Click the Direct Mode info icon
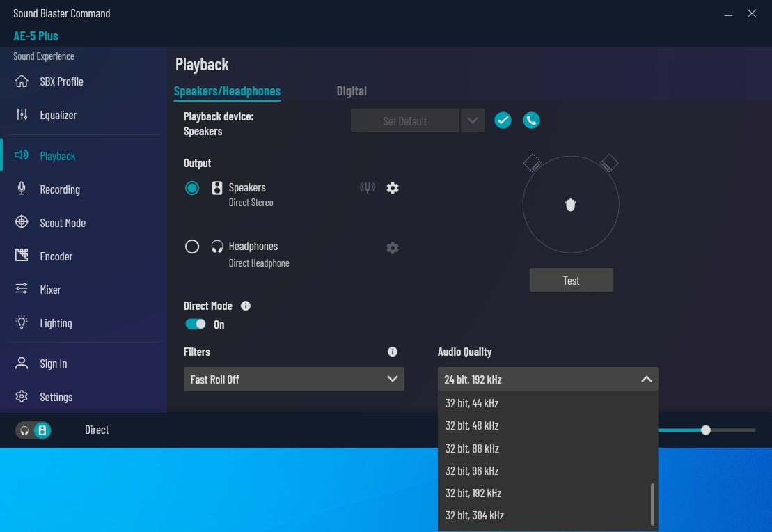Viewport: 772px width, 532px height. tap(246, 306)
